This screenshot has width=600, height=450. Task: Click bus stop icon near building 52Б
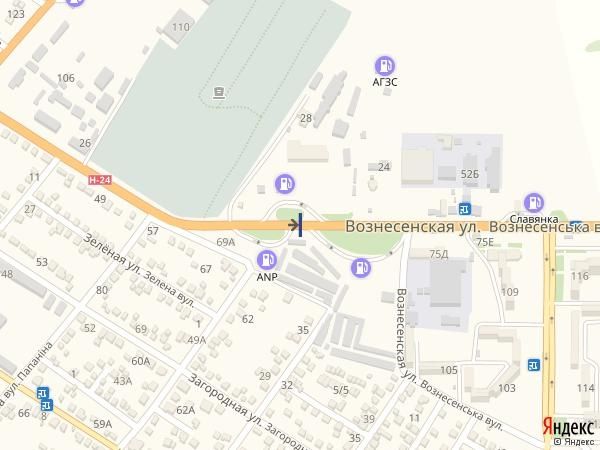(465, 209)
